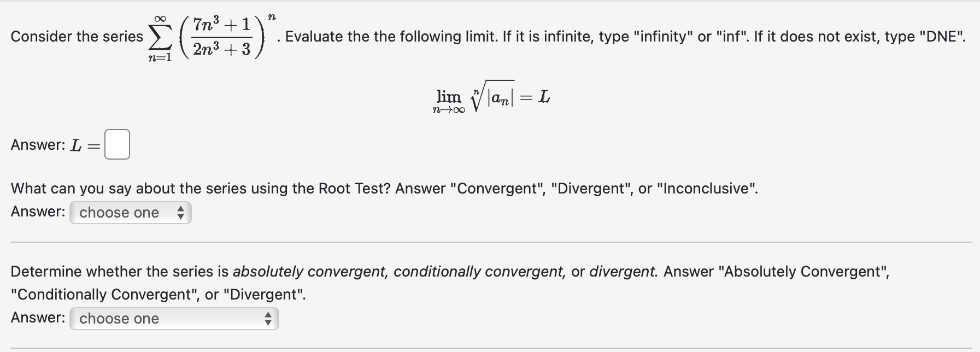The height and width of the screenshot is (352, 980).
Task: Open the convergence type answer dropdown
Action: click(x=174, y=318)
